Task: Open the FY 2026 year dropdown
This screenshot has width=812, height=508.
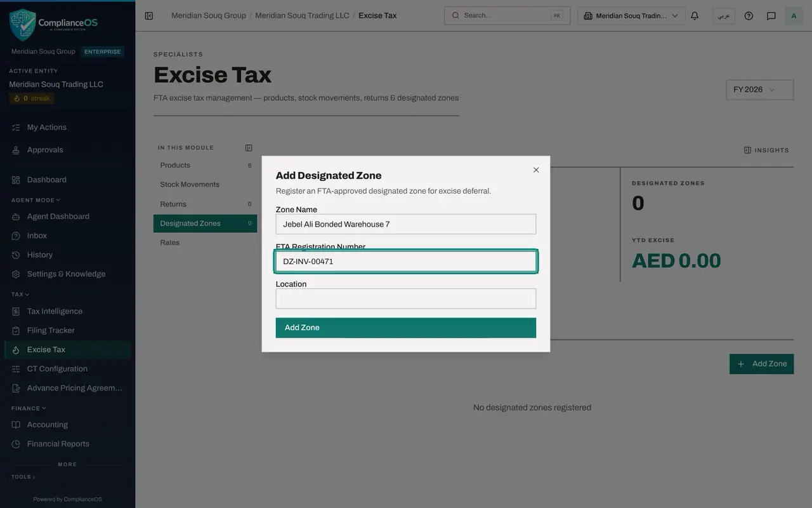Action: click(760, 90)
